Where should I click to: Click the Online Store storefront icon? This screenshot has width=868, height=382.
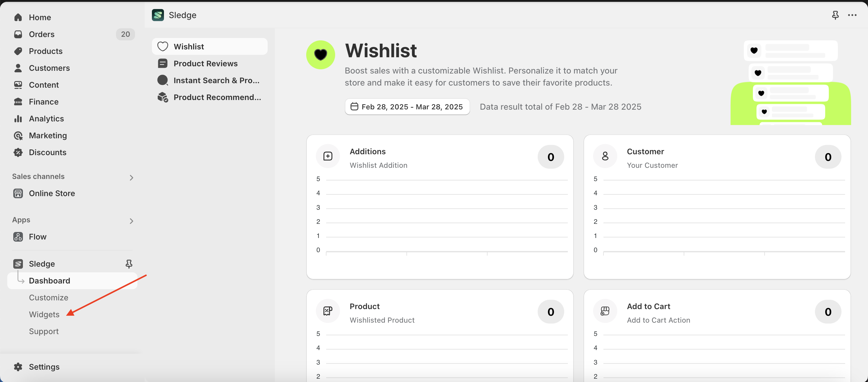click(x=18, y=193)
